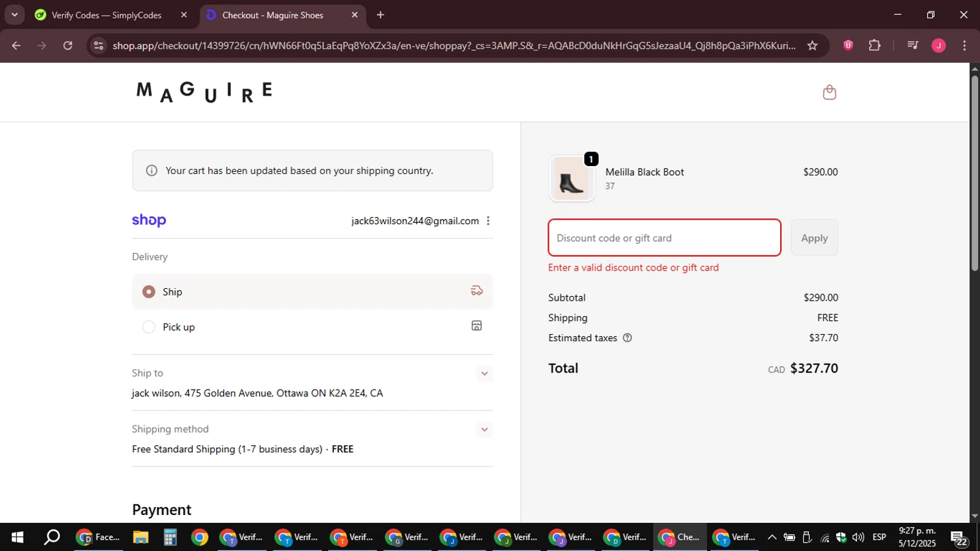This screenshot has width=980, height=551.
Task: Open the Chrome profile avatar J
Action: click(939, 46)
